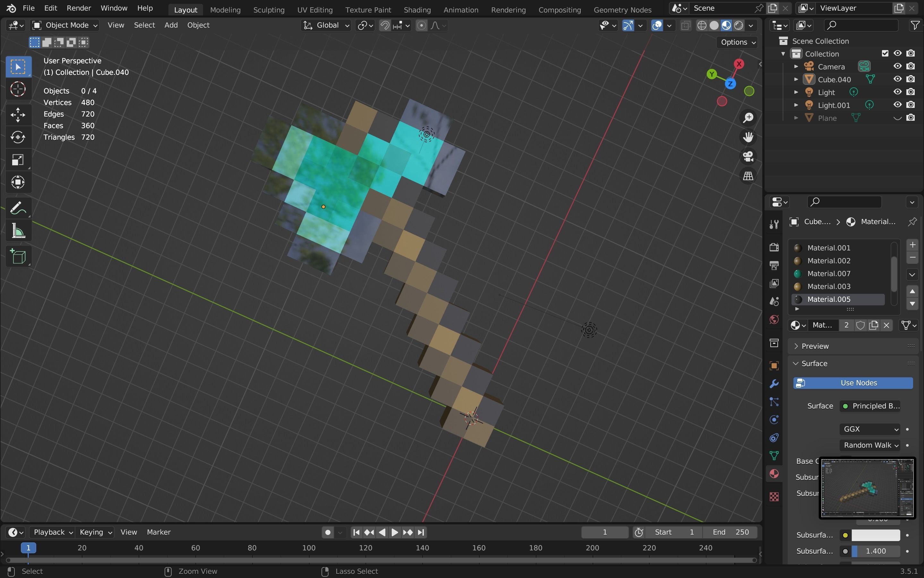Open the World properties tab
The height and width of the screenshot is (578, 924).
774,319
